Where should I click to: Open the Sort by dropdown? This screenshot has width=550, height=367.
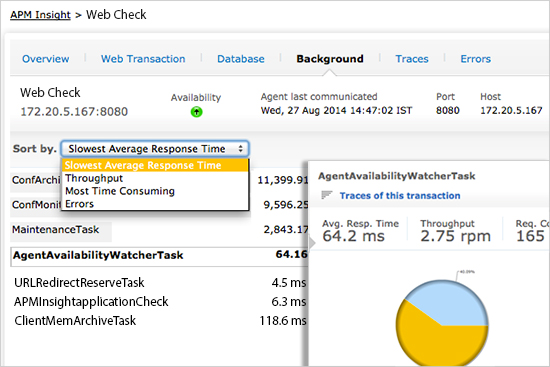[155, 149]
